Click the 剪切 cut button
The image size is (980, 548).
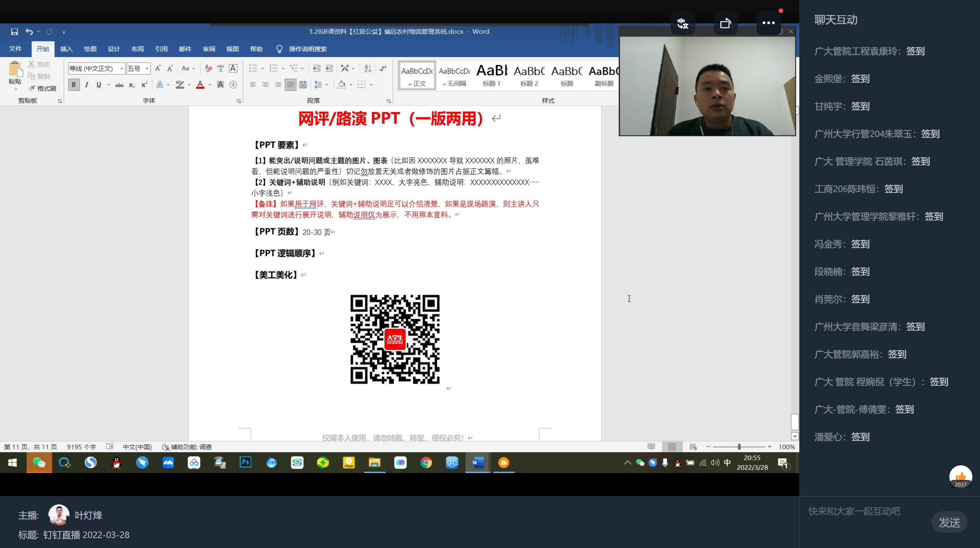[39, 64]
